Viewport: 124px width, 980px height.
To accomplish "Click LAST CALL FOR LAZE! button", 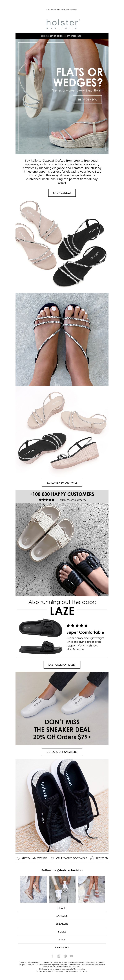I will [62, 665].
